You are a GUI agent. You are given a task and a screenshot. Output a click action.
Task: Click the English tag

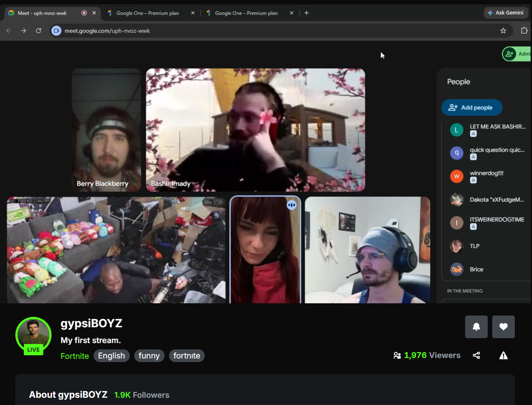[112, 356]
